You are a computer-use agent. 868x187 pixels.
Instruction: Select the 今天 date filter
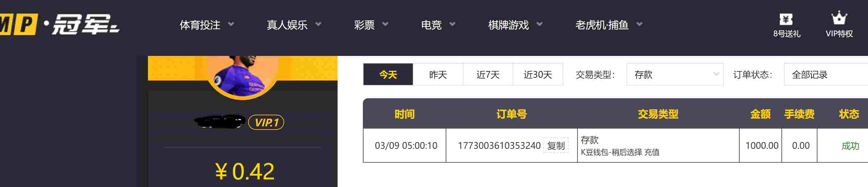pyautogui.click(x=388, y=74)
